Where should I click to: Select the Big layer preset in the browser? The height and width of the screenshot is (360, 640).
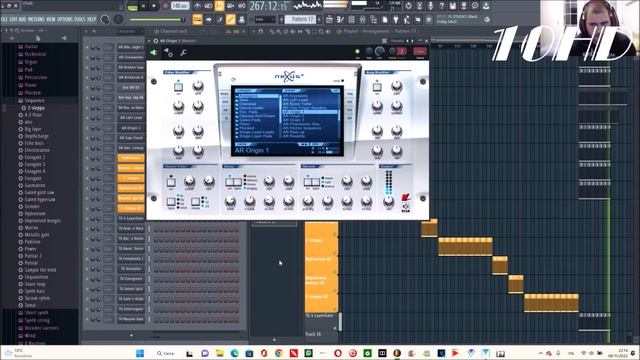[33, 129]
